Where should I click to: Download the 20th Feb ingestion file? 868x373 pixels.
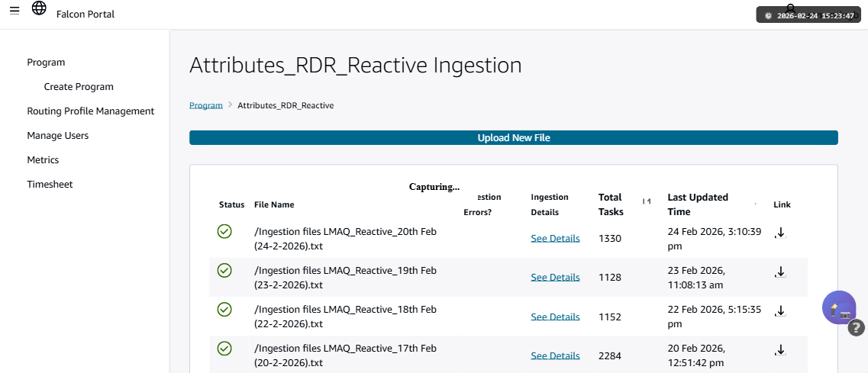click(x=780, y=233)
